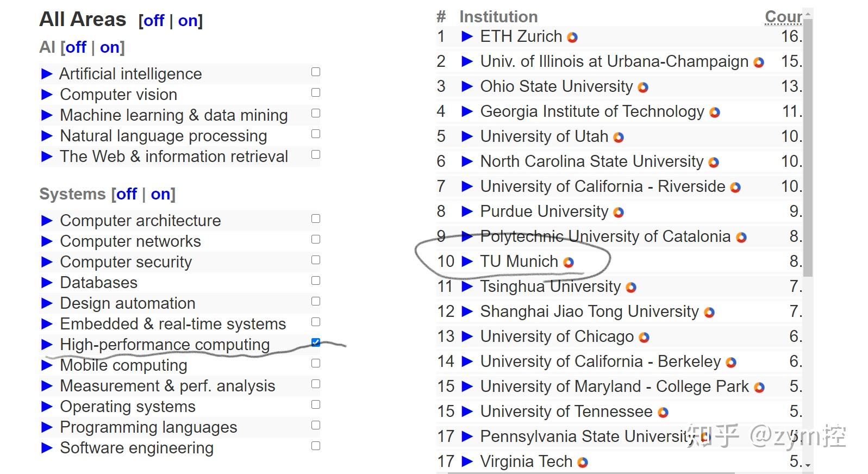The image size is (868, 474).
Task: Expand the Shanghai Jiao Tong University faculty list
Action: click(x=466, y=312)
